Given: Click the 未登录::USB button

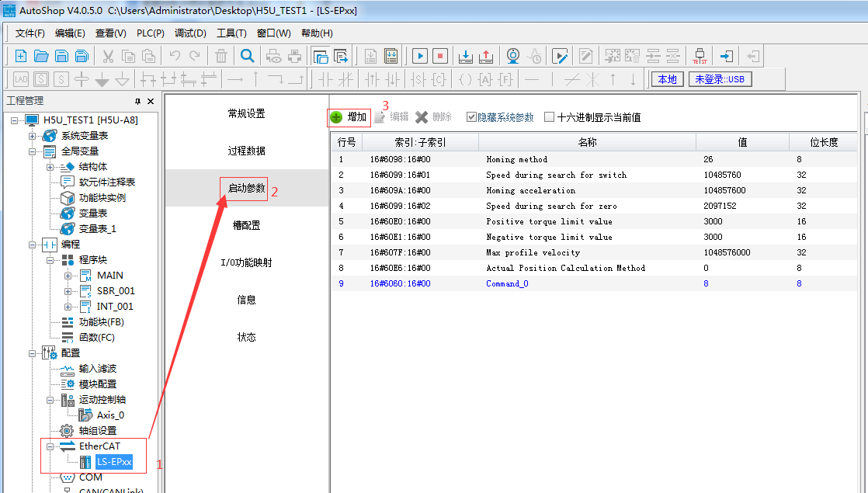Looking at the screenshot, I should [x=720, y=79].
